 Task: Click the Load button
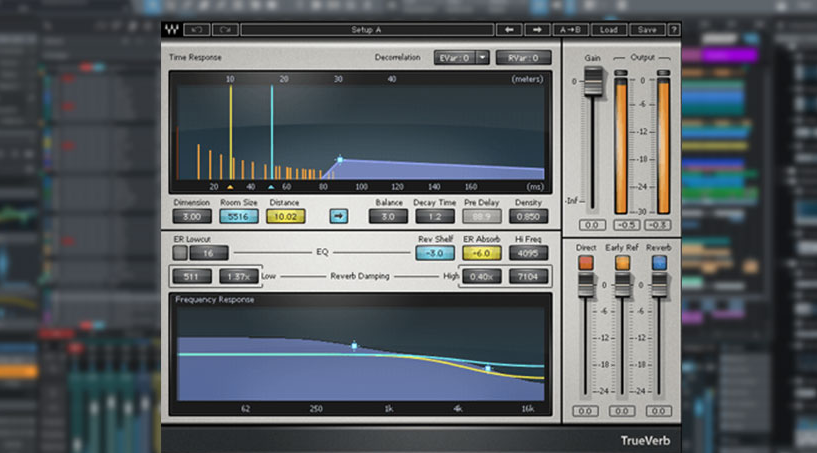pos(609,30)
